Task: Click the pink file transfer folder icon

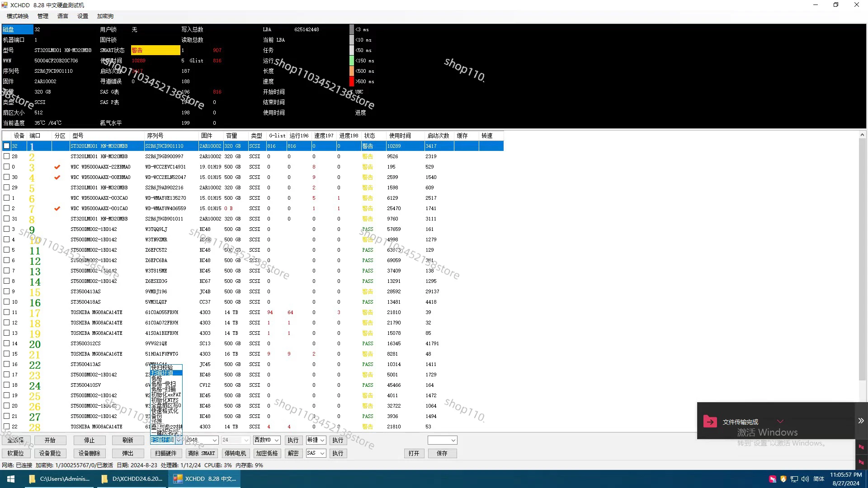Action: (x=710, y=422)
